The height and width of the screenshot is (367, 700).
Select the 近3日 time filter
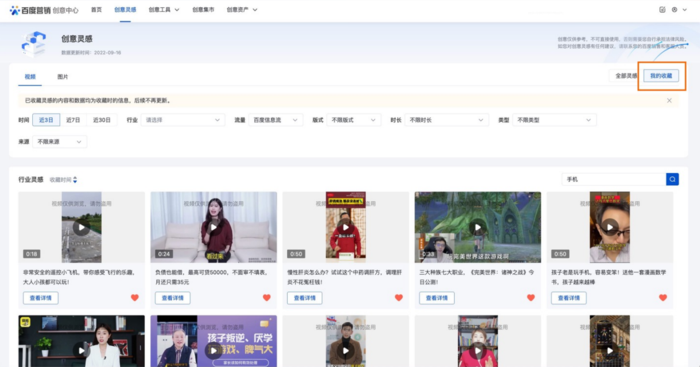click(x=46, y=120)
